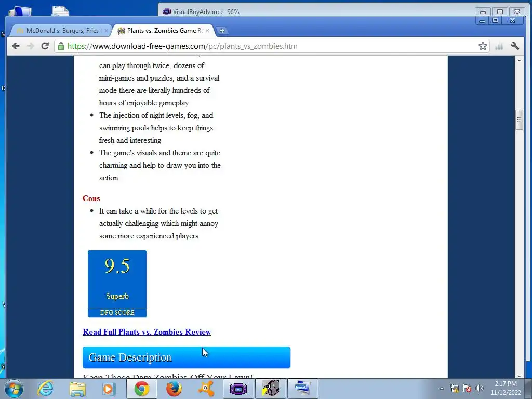The width and height of the screenshot is (532, 399).
Task: Click the red Cons heading
Action: click(91, 198)
